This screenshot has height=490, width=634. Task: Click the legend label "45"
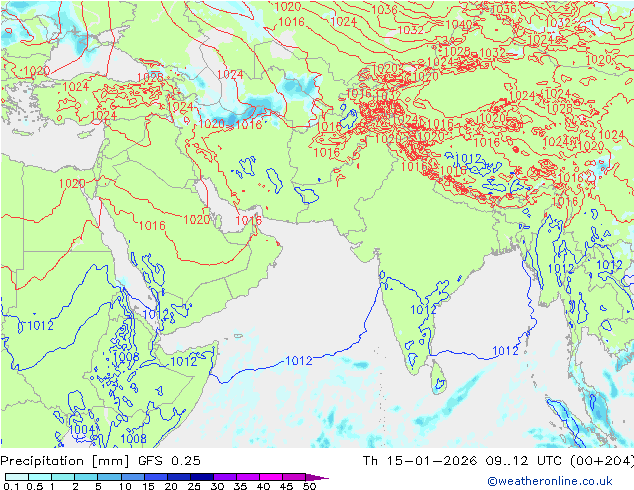click(286, 486)
